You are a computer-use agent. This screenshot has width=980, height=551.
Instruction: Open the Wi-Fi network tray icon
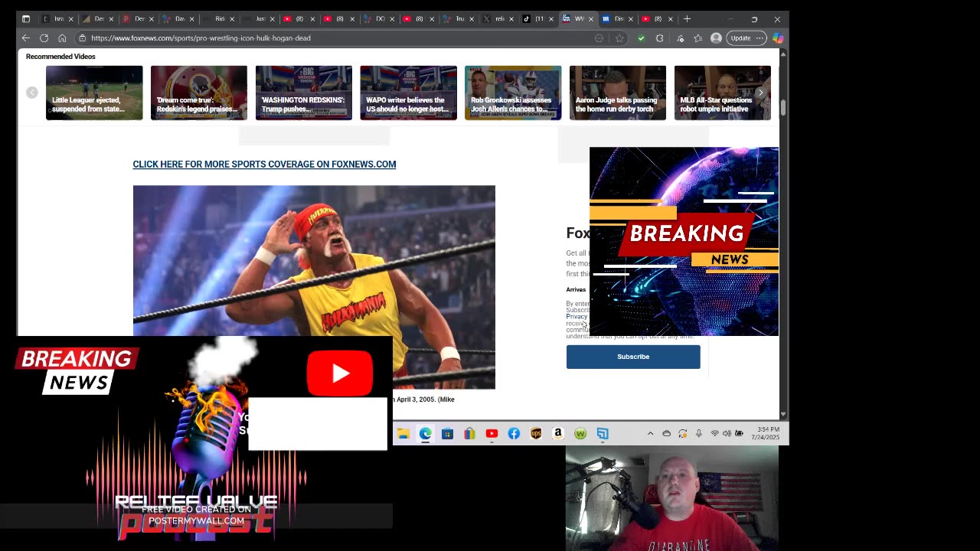click(715, 434)
